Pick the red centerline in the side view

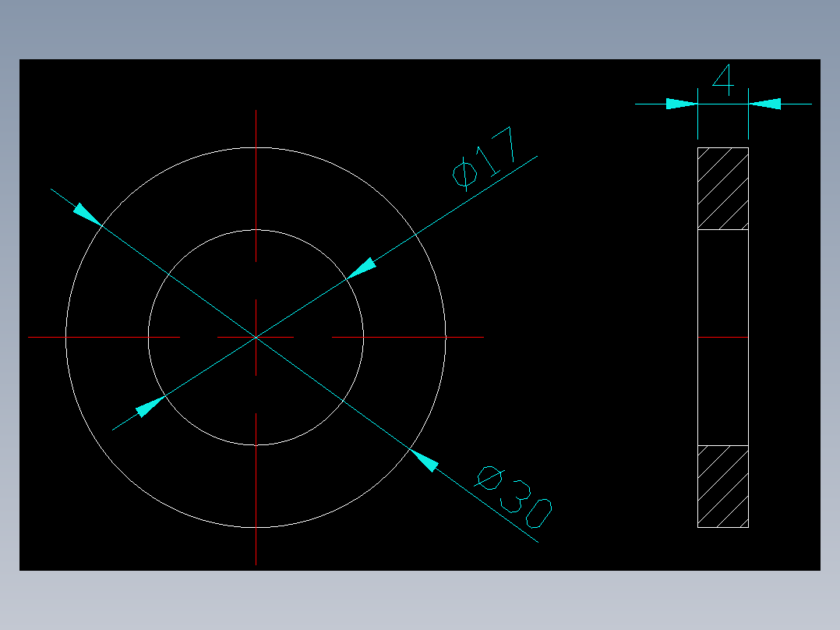tap(722, 338)
